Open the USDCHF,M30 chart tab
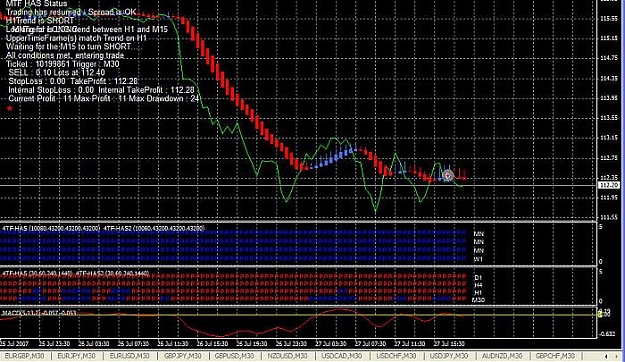Viewport: 625px width, 362px height. [x=396, y=356]
